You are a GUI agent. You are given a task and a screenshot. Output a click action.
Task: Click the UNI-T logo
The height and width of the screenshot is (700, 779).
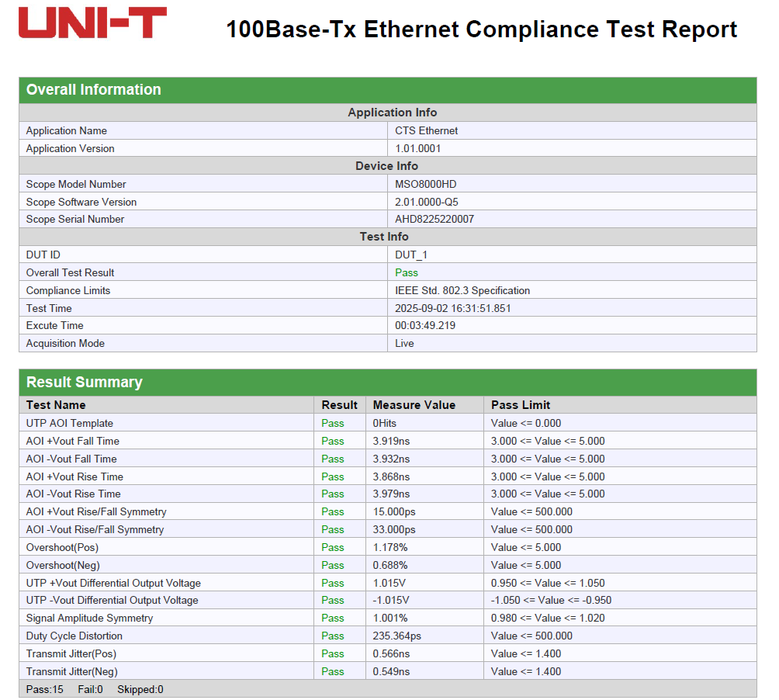coord(92,23)
